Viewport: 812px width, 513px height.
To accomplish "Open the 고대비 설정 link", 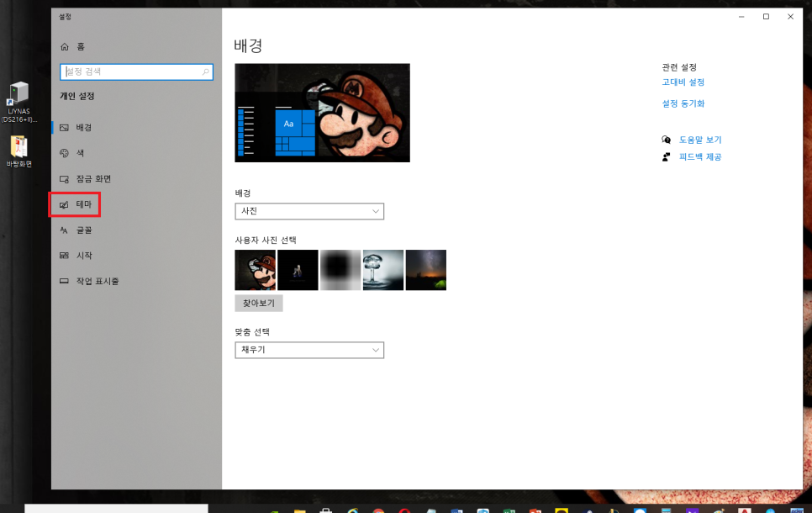I will tap(683, 82).
